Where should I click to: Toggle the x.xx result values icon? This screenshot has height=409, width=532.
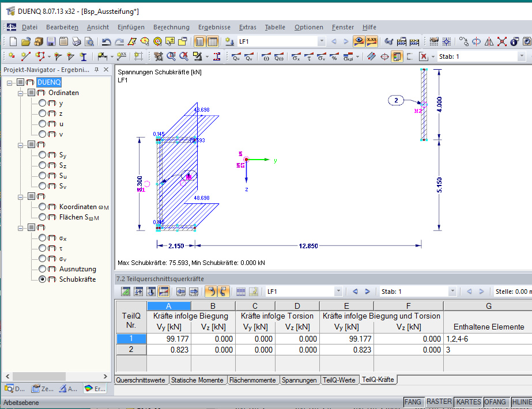tap(372, 41)
